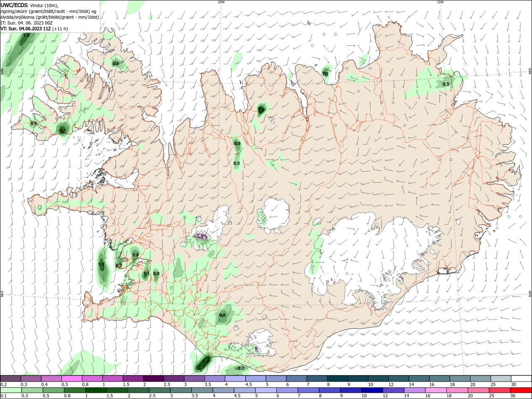Click the '0.6' precipitation value in the Westfjords
The height and width of the screenshot is (399, 532).
click(x=116, y=64)
